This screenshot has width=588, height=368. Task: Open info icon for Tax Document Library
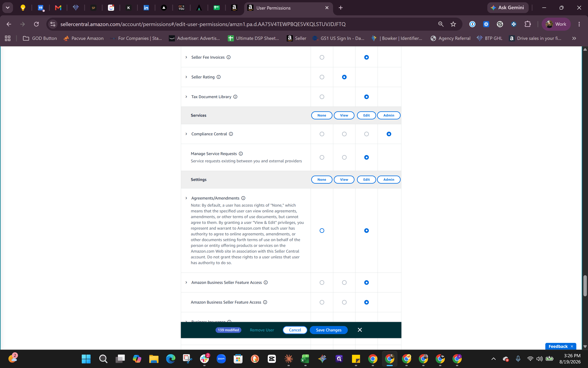coord(235,97)
